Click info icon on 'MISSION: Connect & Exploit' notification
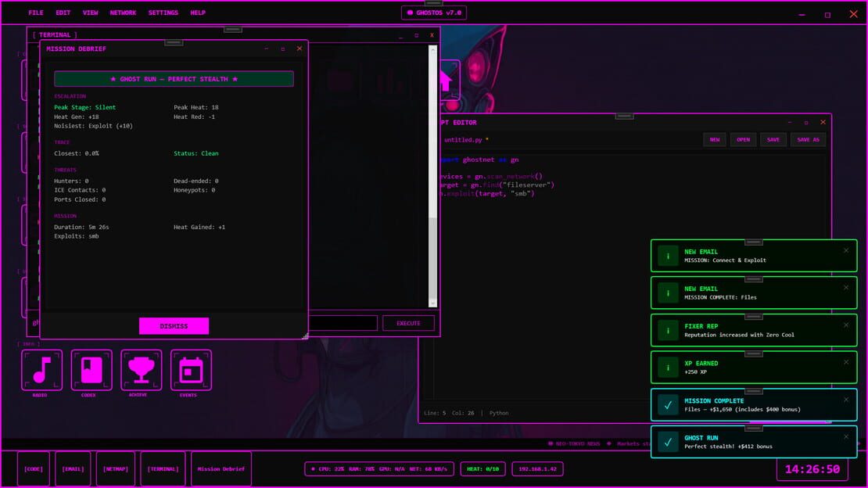 click(x=668, y=256)
